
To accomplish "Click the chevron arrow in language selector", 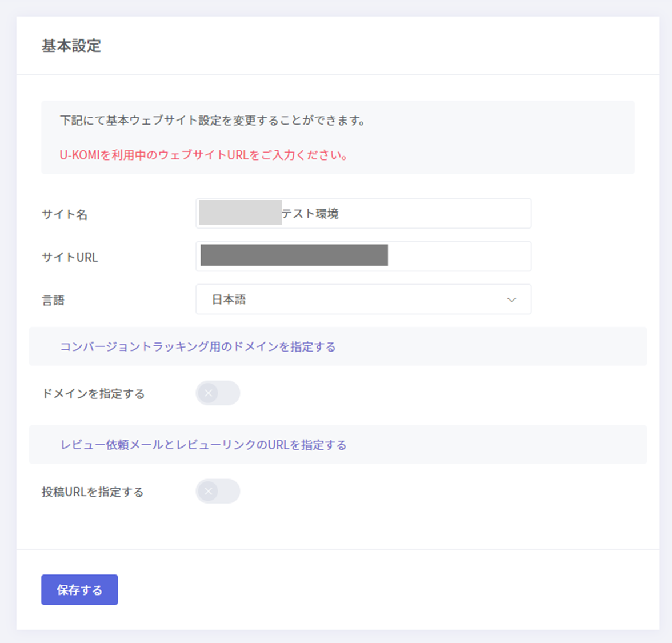I will [511, 300].
